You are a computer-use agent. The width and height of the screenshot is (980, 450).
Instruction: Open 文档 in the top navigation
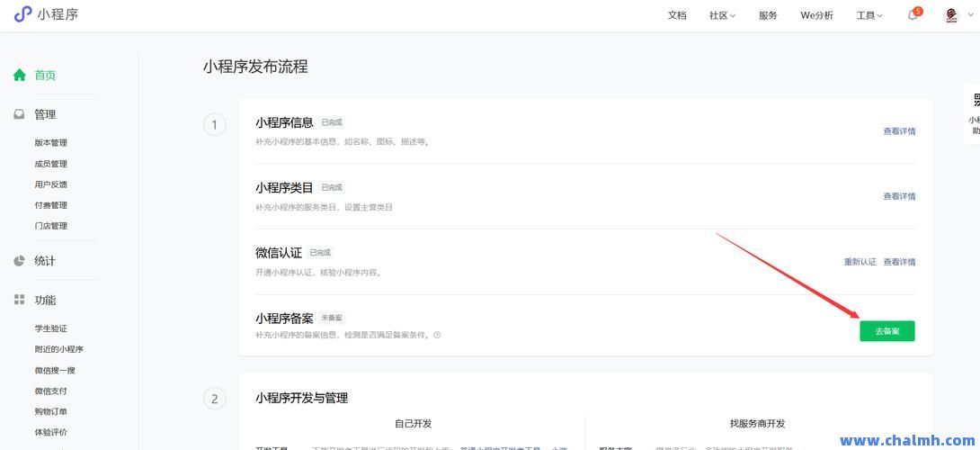pyautogui.click(x=677, y=15)
